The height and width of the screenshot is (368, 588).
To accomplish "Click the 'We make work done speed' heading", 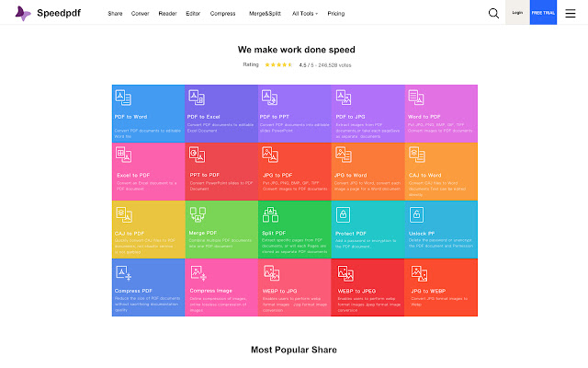I will pos(296,50).
